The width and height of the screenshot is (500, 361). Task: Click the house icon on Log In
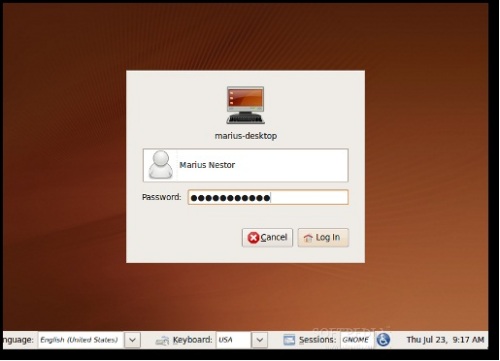coord(308,238)
